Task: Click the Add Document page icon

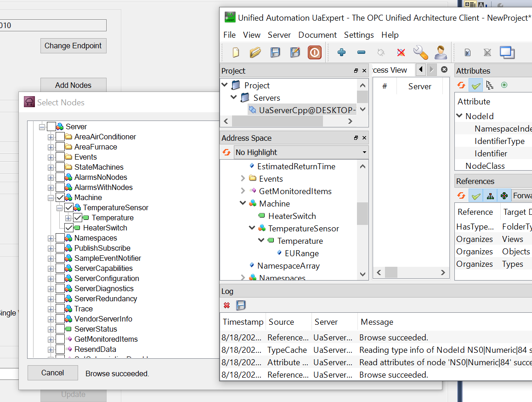Action: click(x=468, y=52)
